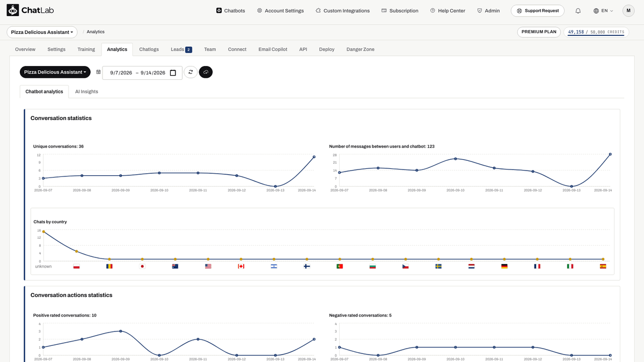
Task: Open the Settings tab
Action: point(56,49)
